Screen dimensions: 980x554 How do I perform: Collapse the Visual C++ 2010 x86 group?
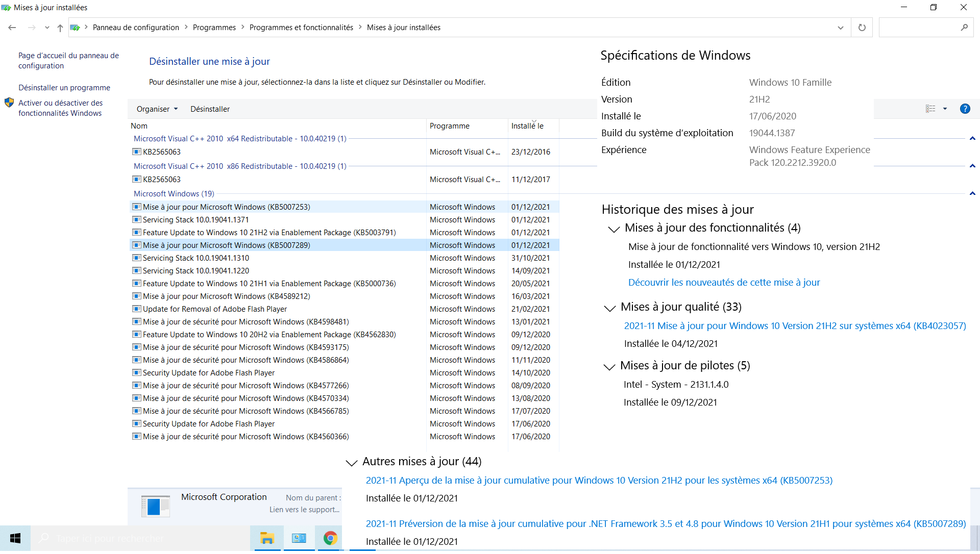972,166
